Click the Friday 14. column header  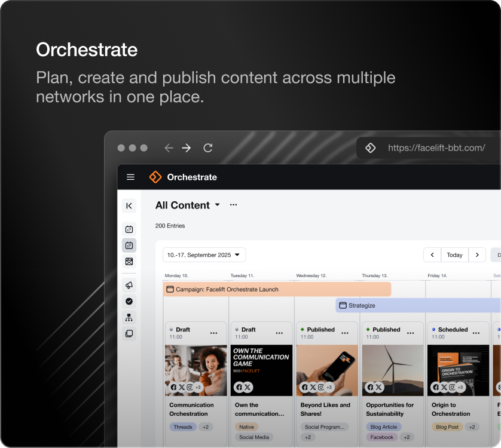pos(438,275)
